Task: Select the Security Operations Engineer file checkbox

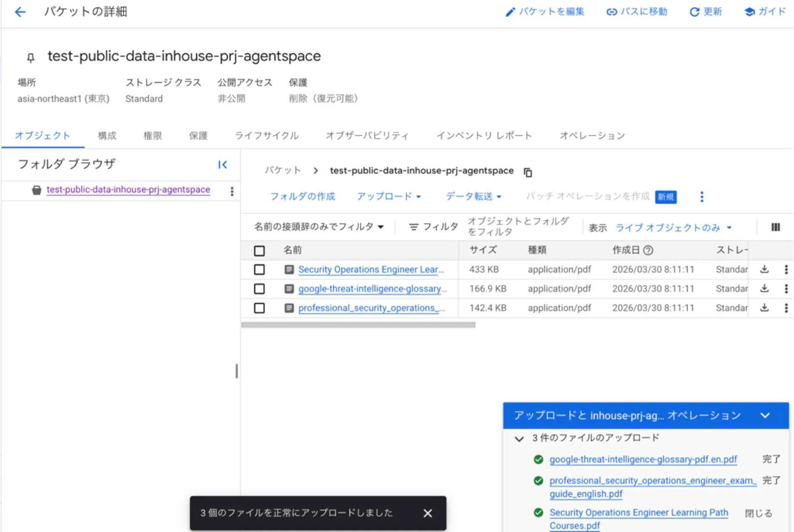Action: coord(259,269)
